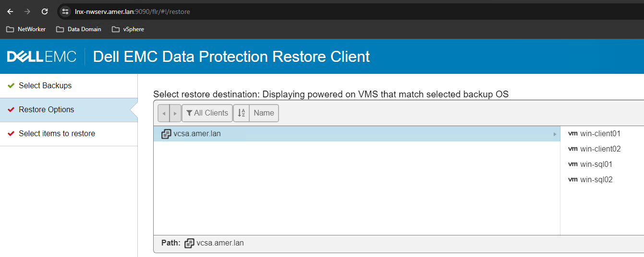The width and height of the screenshot is (644, 257).
Task: Open the All Clients filter dropdown
Action: coord(207,113)
